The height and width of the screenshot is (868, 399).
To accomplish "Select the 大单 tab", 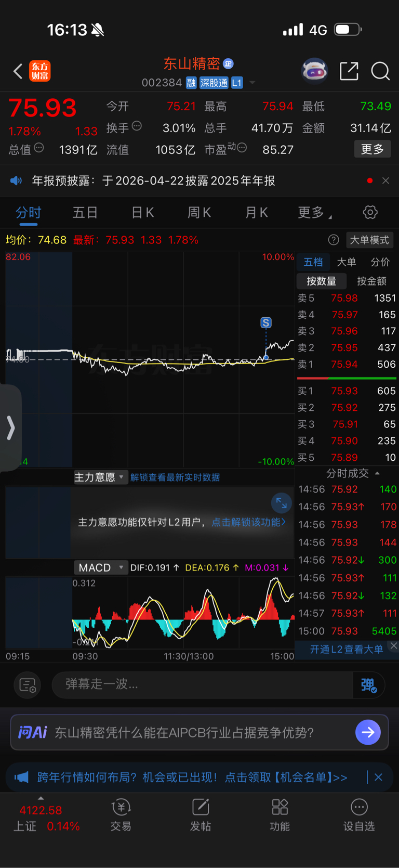I will [x=347, y=262].
